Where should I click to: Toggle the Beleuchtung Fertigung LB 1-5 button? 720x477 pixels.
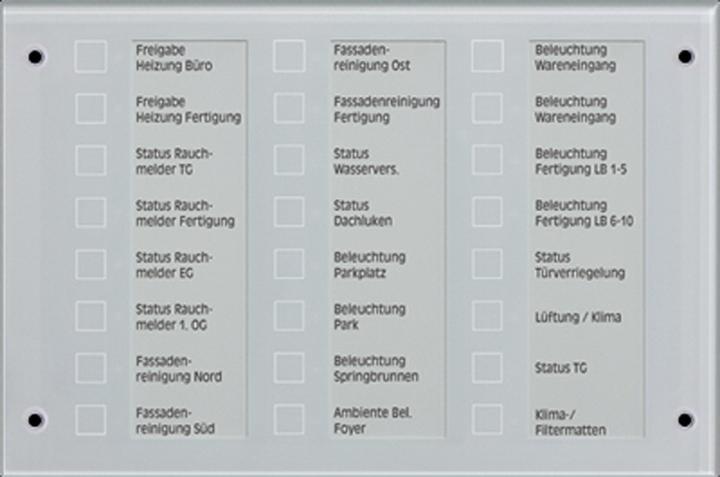click(x=487, y=161)
